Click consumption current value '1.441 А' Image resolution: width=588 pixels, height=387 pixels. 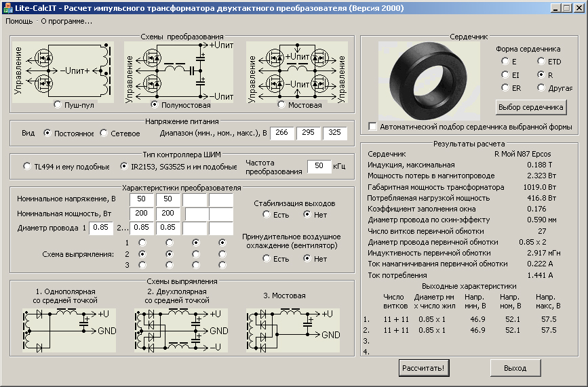pos(540,275)
